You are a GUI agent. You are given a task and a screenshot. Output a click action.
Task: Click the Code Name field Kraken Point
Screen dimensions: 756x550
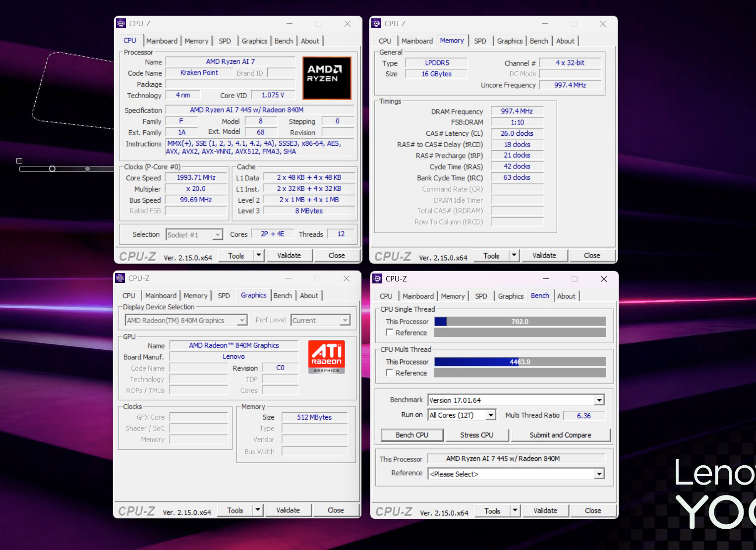(199, 73)
